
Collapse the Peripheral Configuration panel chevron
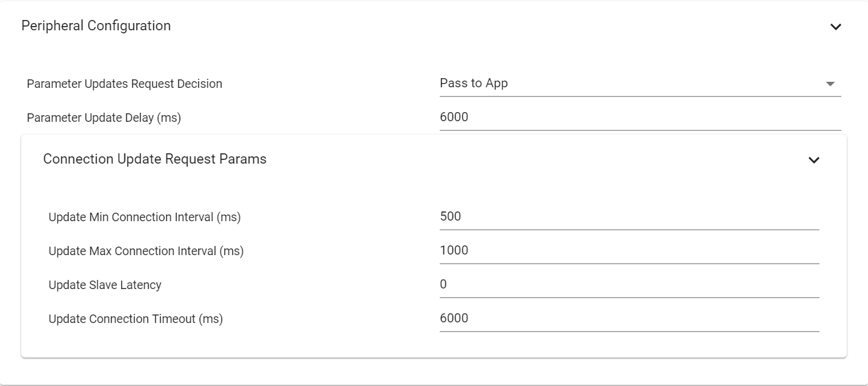click(x=836, y=27)
